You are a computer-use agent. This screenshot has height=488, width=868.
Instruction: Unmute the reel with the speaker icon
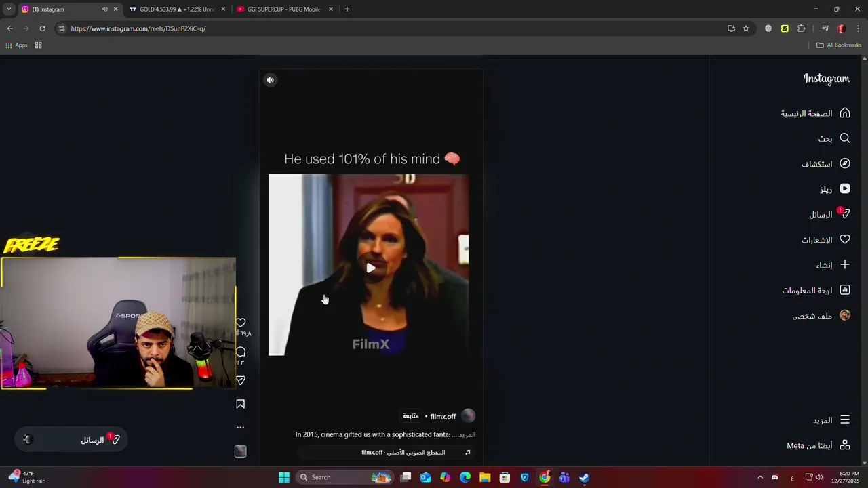(x=270, y=80)
